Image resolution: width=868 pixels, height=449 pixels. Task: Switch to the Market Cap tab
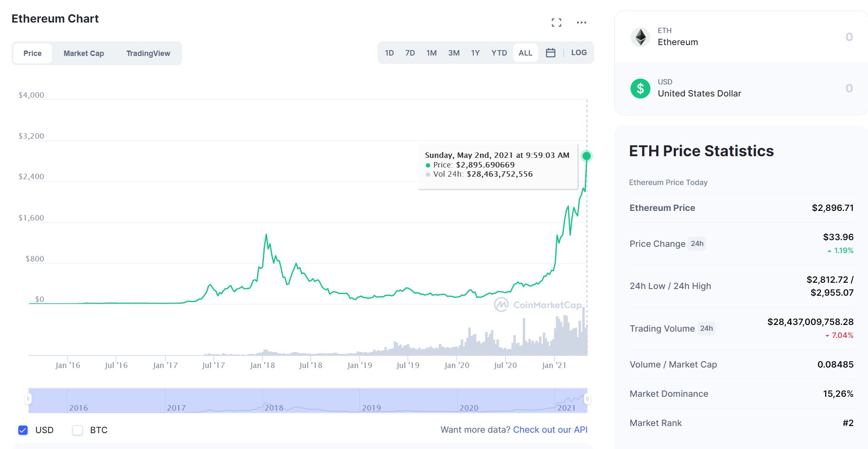point(84,53)
